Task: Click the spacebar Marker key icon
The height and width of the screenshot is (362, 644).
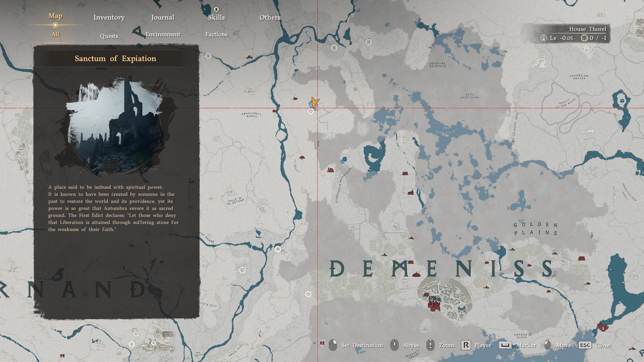Action: (x=505, y=345)
